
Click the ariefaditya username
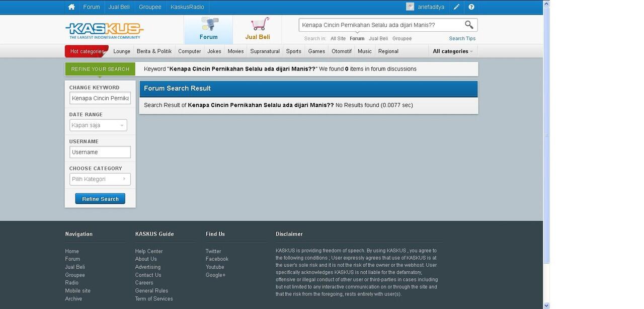click(x=431, y=7)
